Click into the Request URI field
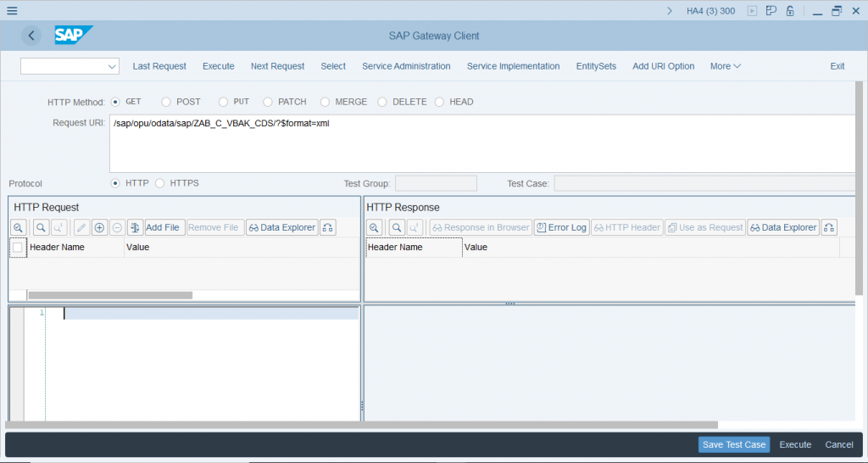The width and height of the screenshot is (868, 463). (x=482, y=144)
